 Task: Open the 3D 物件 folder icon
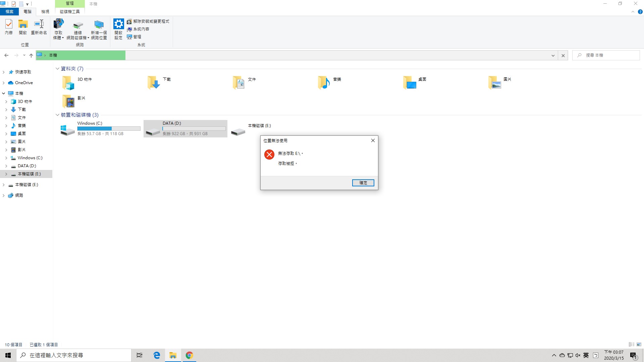(68, 82)
